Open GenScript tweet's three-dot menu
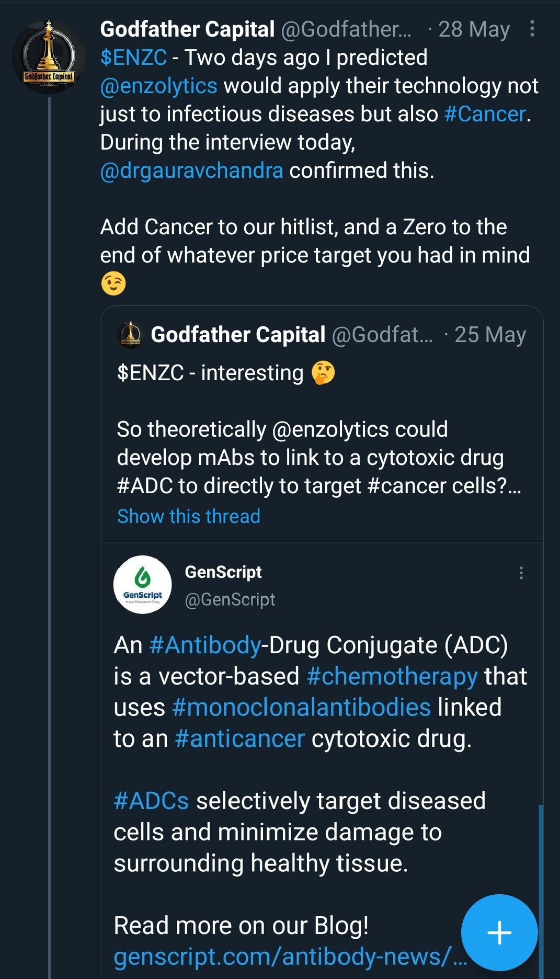Screen dimensions: 560x979 click(x=521, y=573)
